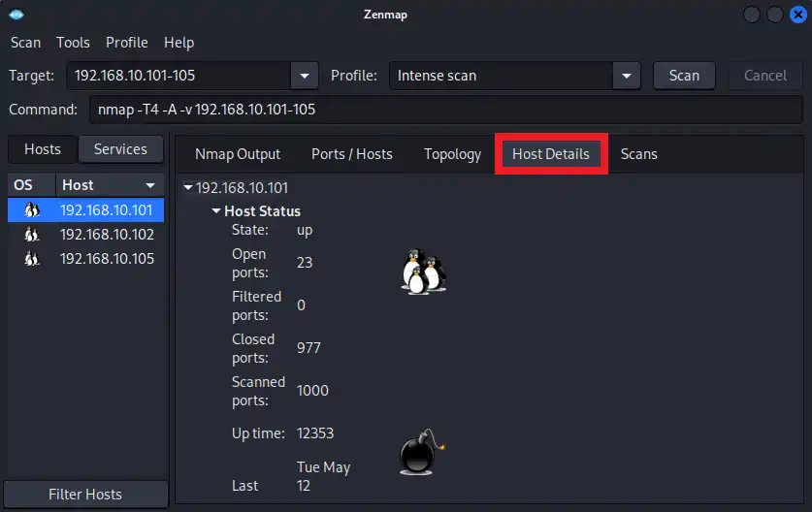The height and width of the screenshot is (512, 812).
Task: Click the Closed ports value 977
Action: pos(309,348)
